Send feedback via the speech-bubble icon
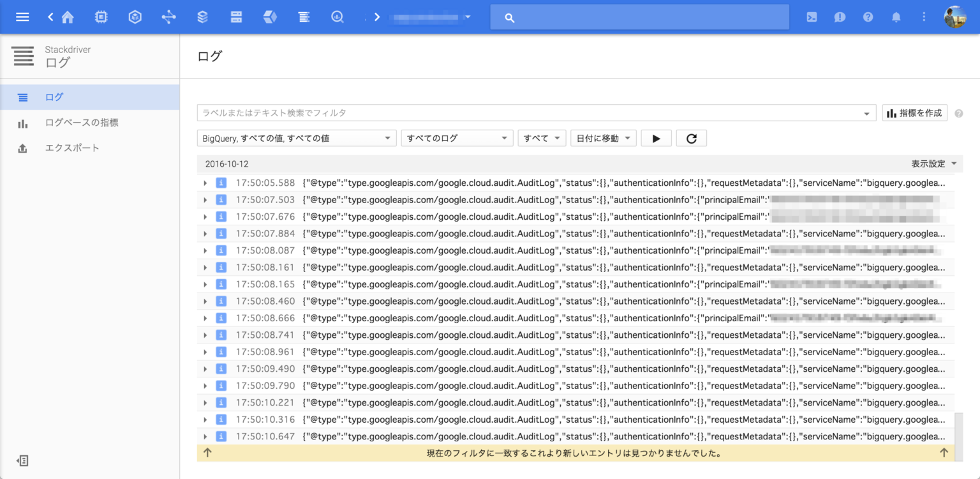Image resolution: width=980 pixels, height=479 pixels. (x=840, y=17)
